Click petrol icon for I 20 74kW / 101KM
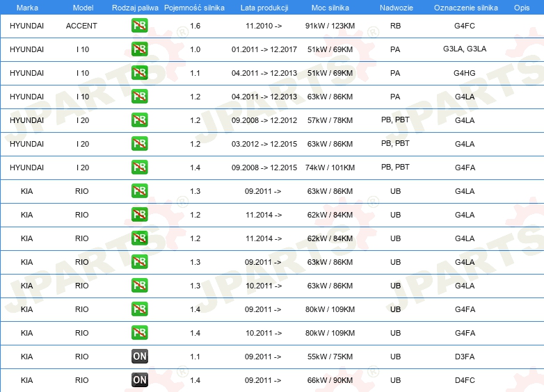 click(x=139, y=168)
